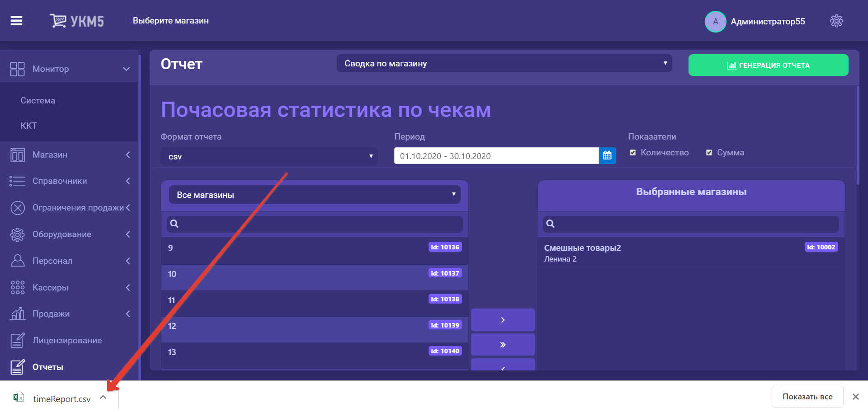The image size is (868, 412).
Task: Close the downloads bar
Action: pyautogui.click(x=855, y=397)
